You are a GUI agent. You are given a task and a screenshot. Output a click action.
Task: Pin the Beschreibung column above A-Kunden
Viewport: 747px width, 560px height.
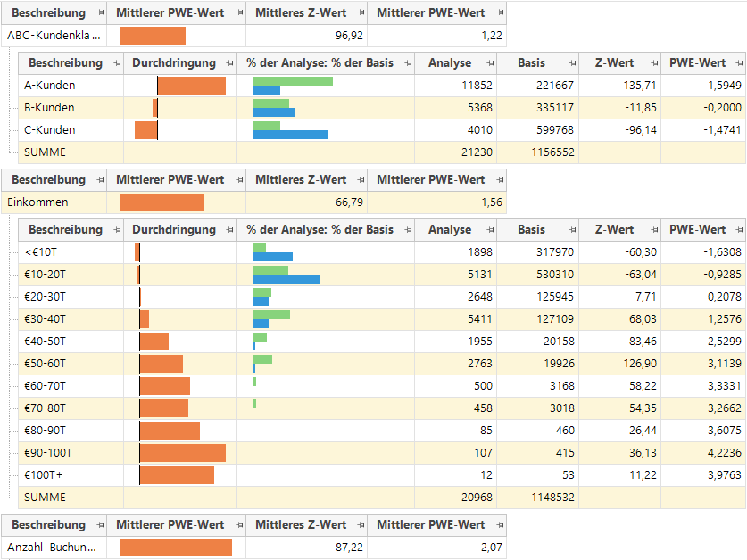tap(117, 63)
